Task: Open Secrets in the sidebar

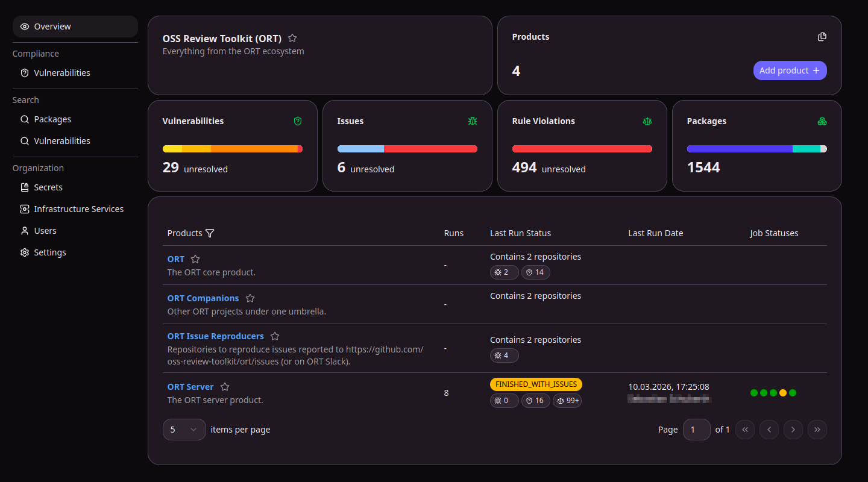Action: coord(75,187)
